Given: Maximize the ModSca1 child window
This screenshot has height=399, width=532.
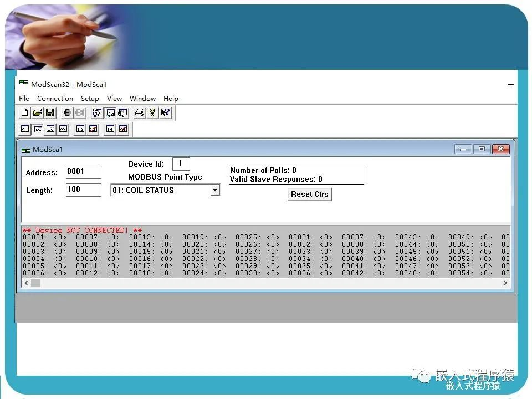Looking at the screenshot, I should point(482,149).
